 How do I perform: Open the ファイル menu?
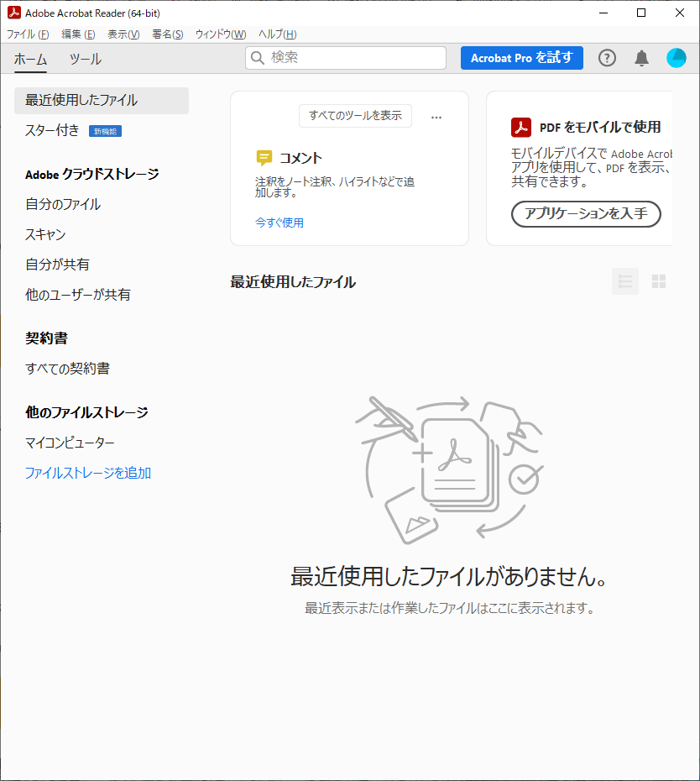[28, 34]
